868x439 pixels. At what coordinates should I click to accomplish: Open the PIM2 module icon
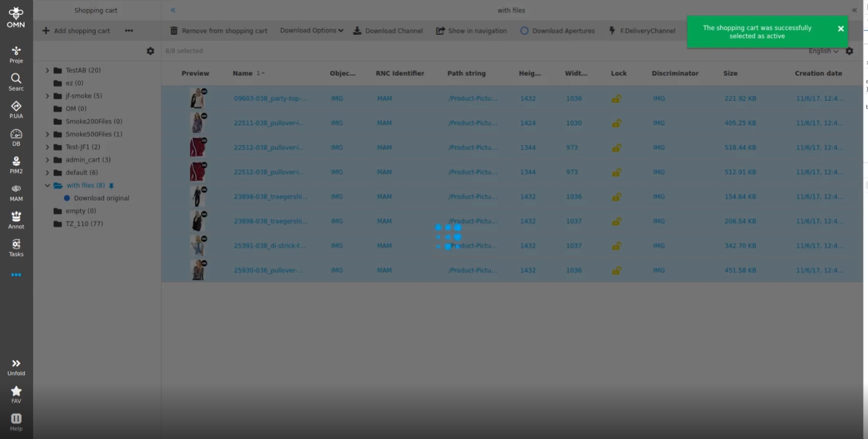(x=16, y=165)
